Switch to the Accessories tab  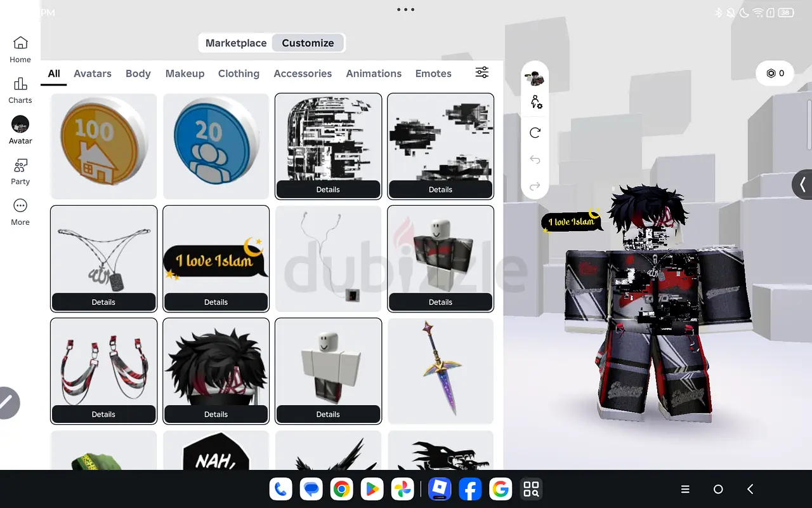pyautogui.click(x=303, y=74)
